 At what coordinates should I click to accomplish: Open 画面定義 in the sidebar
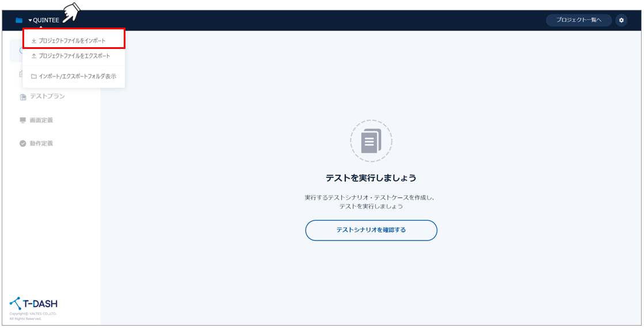pos(41,120)
